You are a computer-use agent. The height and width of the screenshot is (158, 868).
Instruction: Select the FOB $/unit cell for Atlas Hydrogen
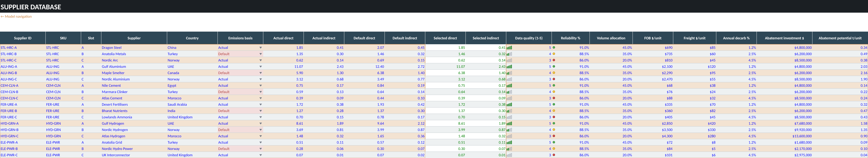[x=653, y=136]
